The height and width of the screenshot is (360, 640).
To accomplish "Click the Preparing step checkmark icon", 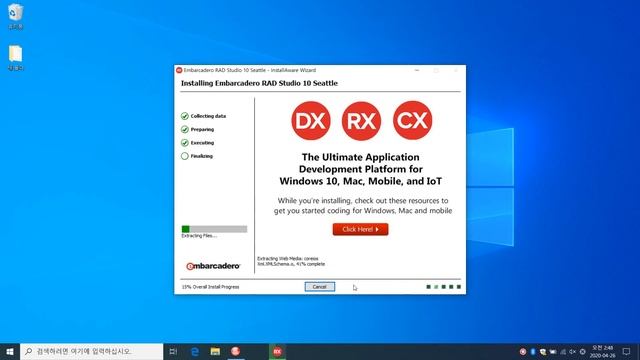I will tap(184, 129).
